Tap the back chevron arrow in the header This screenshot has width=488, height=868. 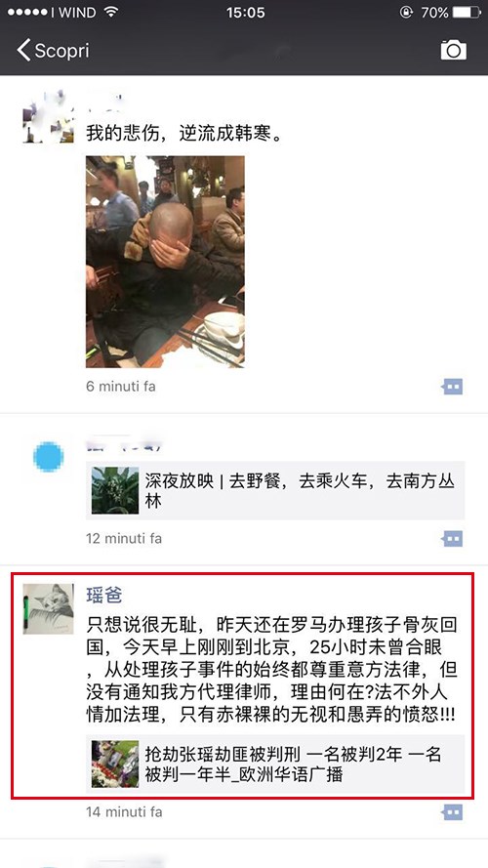[23, 51]
